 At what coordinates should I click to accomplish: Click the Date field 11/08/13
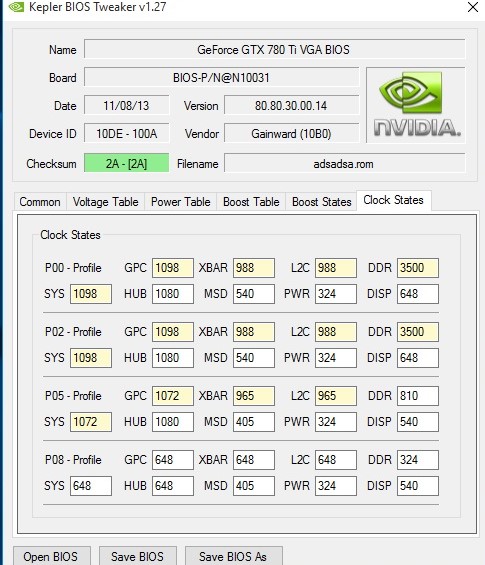pos(126,106)
